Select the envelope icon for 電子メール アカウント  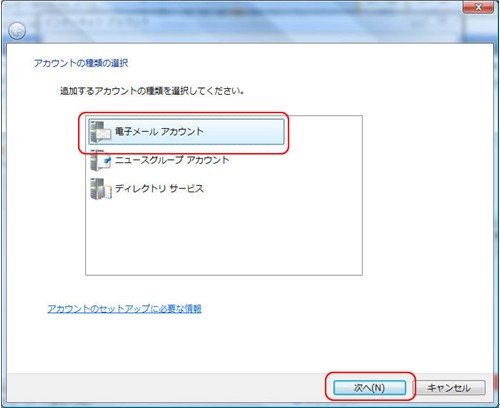pyautogui.click(x=100, y=132)
